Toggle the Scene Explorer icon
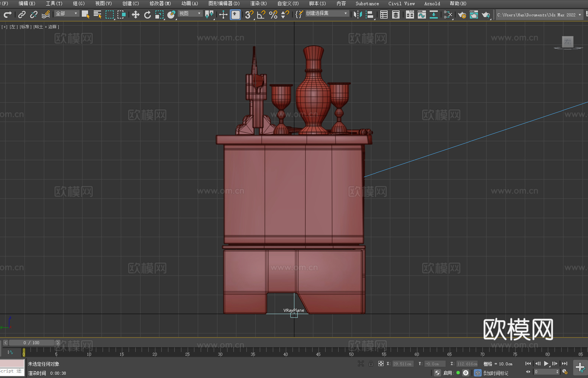The image size is (588, 378). tap(384, 14)
